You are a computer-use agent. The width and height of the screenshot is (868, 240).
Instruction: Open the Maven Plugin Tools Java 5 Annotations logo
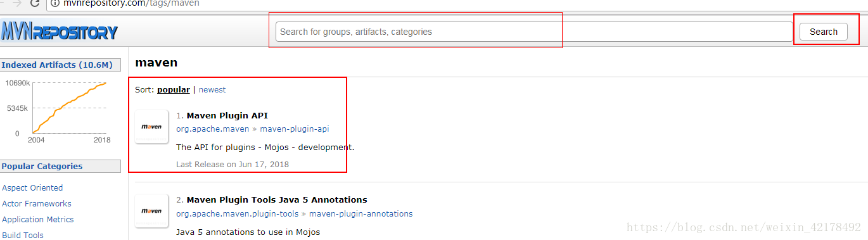coord(151,211)
